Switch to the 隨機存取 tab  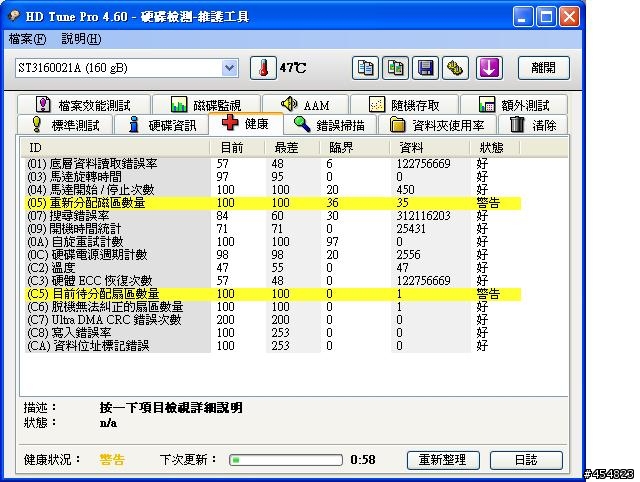404,105
